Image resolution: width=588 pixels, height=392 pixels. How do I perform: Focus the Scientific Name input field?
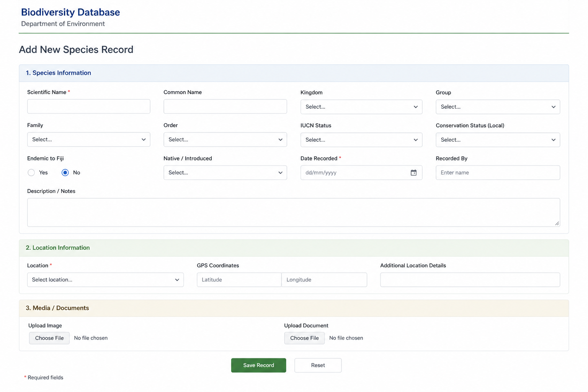88,106
